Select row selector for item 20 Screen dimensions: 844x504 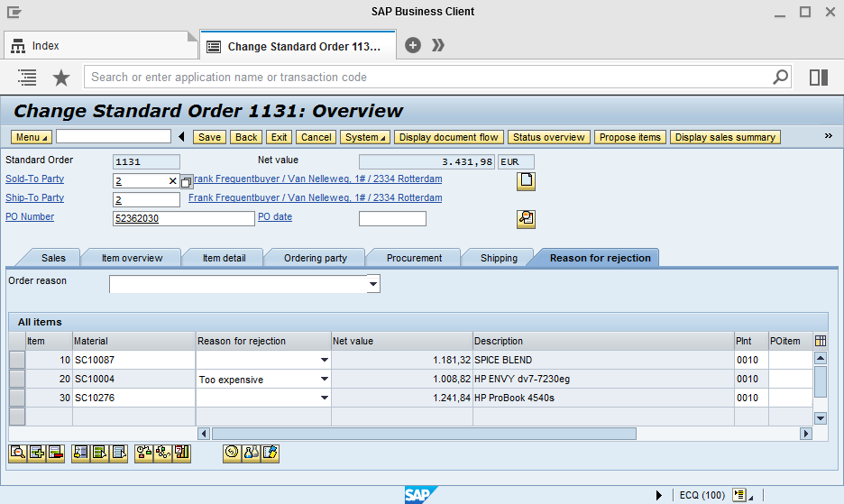17,379
